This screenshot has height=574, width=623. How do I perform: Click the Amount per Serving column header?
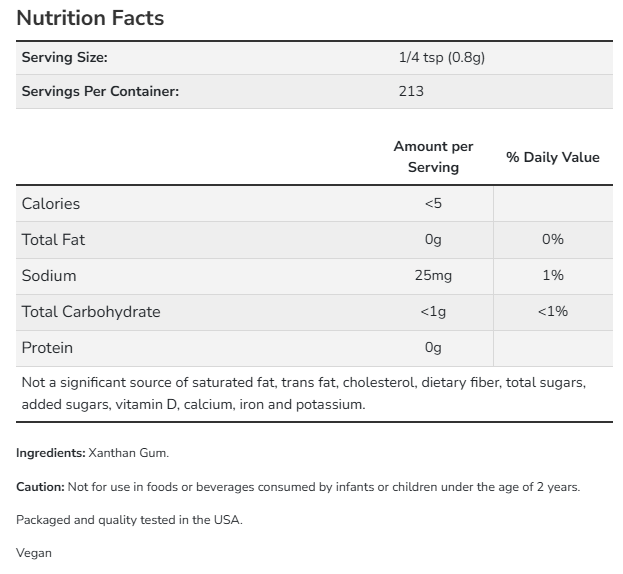tap(433, 157)
